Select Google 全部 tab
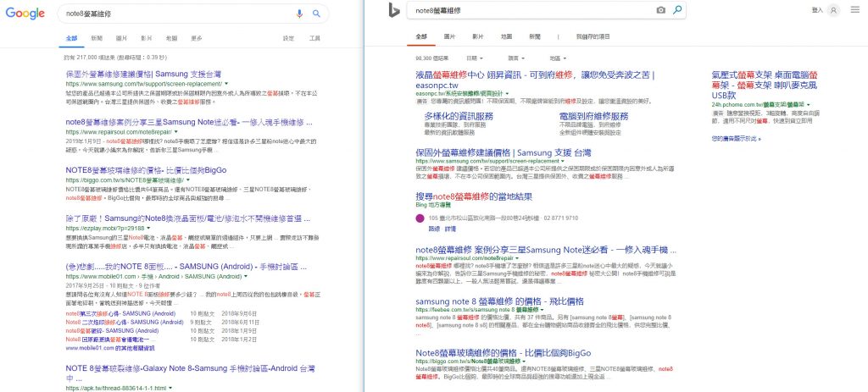The width and height of the screenshot is (868, 392). (x=71, y=38)
